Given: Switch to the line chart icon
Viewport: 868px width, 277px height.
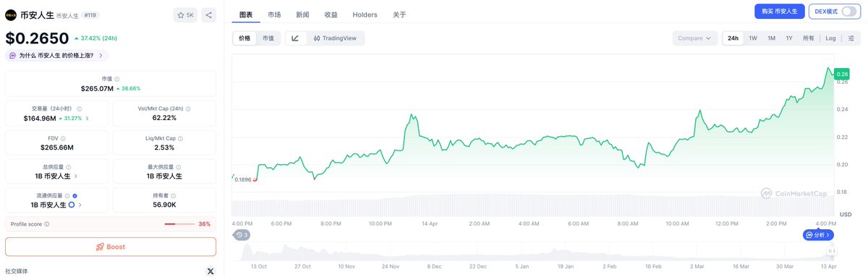Looking at the screenshot, I should click(x=295, y=38).
